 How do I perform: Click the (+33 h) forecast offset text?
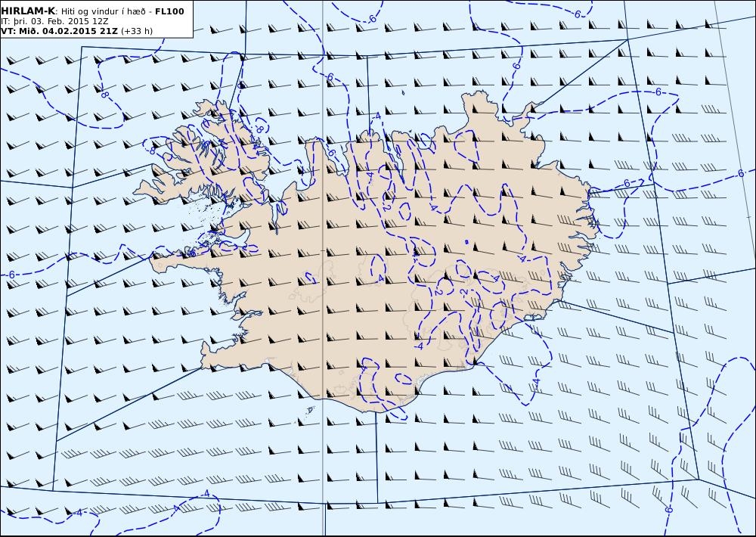coord(136,31)
